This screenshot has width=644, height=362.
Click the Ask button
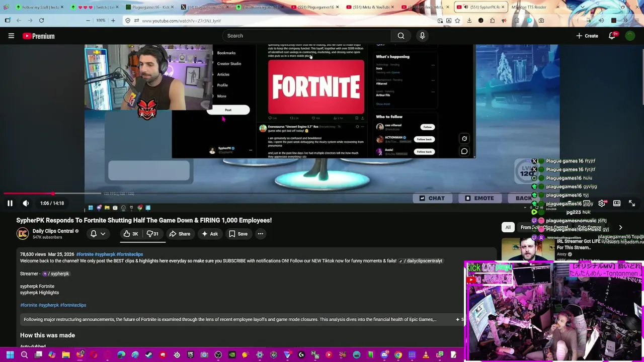210,234
